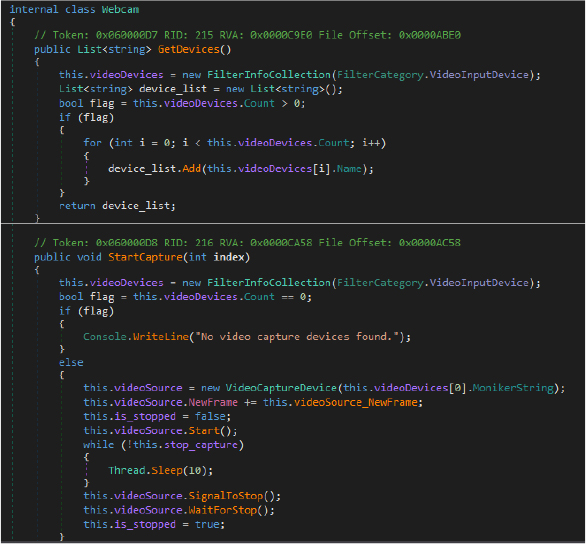Viewport: 586px width, 544px height.
Task: Click the Thread.Sleep call
Action: [145, 470]
